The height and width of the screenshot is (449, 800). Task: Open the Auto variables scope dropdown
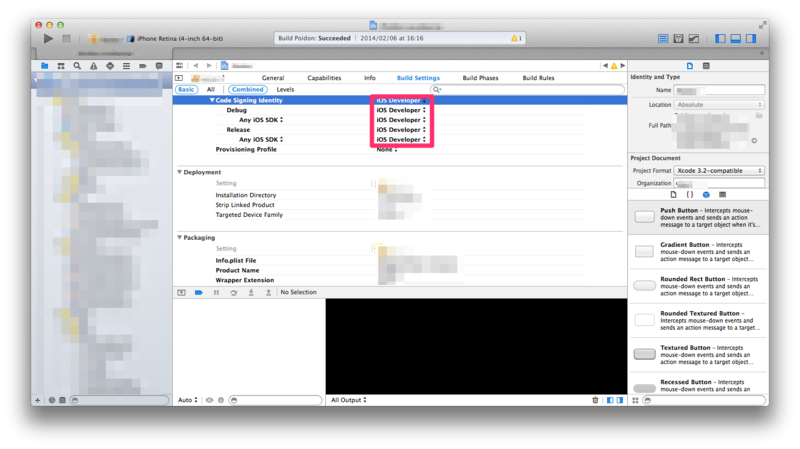187,400
